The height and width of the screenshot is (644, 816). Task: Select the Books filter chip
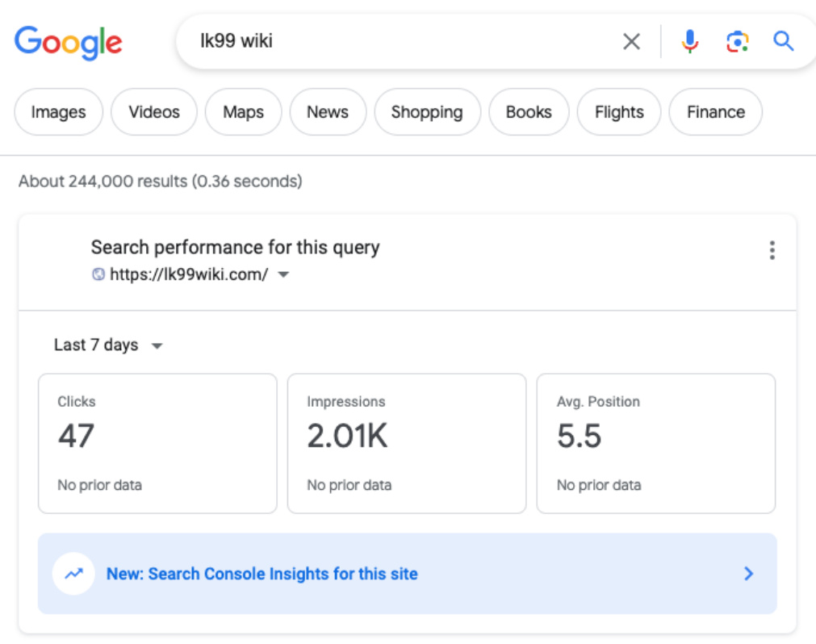click(x=529, y=112)
